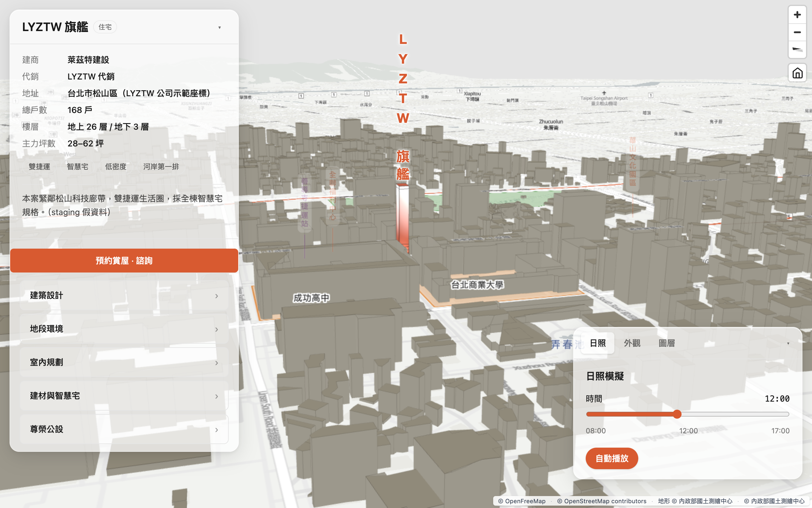Switch to the 日照 tab
This screenshot has height=508, width=812.
pyautogui.click(x=598, y=343)
